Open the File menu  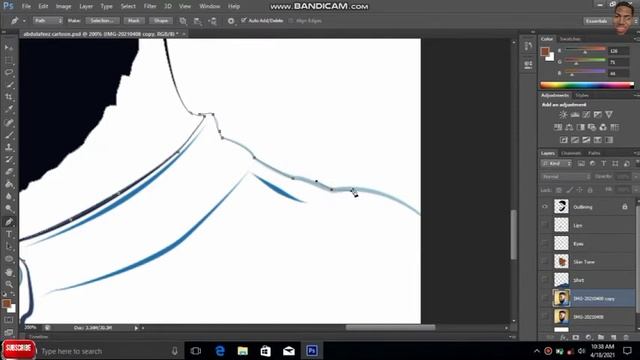26,6
